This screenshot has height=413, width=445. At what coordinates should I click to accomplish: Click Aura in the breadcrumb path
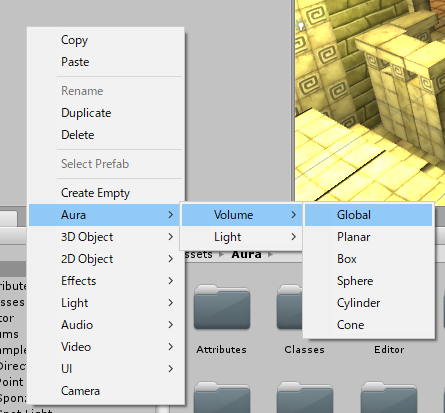click(246, 255)
